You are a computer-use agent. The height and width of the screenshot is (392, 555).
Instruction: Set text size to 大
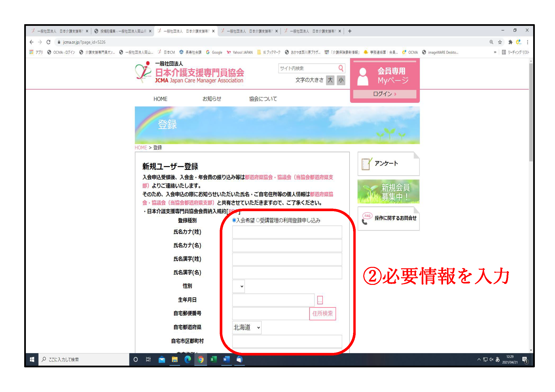click(330, 80)
